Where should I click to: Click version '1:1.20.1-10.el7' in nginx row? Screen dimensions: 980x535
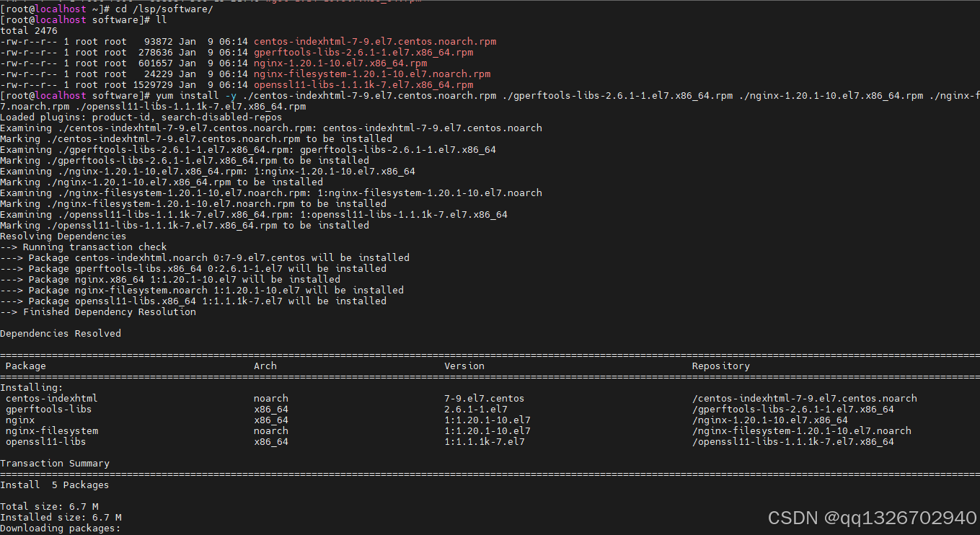(487, 420)
